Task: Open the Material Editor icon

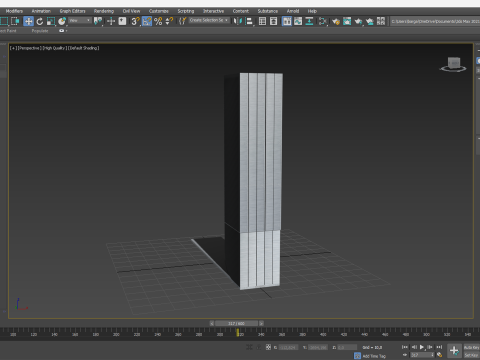Action: click(323, 21)
